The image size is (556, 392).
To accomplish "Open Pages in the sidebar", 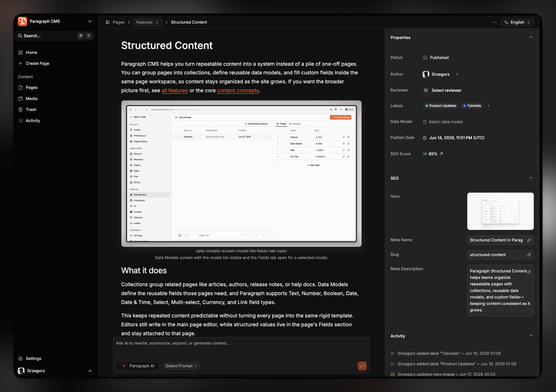I will click(31, 87).
